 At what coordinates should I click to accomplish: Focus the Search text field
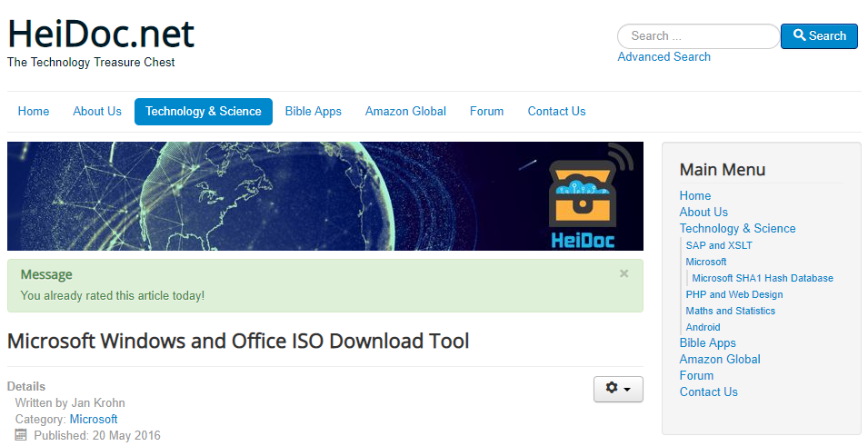pos(698,36)
